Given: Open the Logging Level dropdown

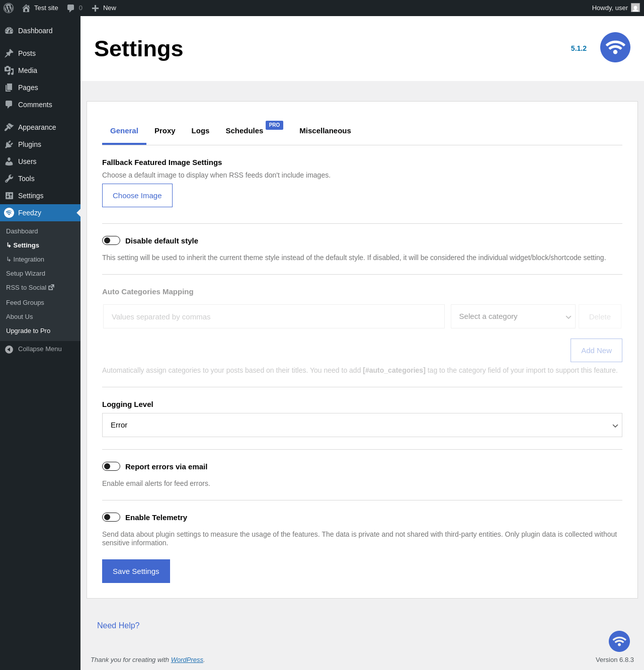Looking at the screenshot, I should [362, 425].
